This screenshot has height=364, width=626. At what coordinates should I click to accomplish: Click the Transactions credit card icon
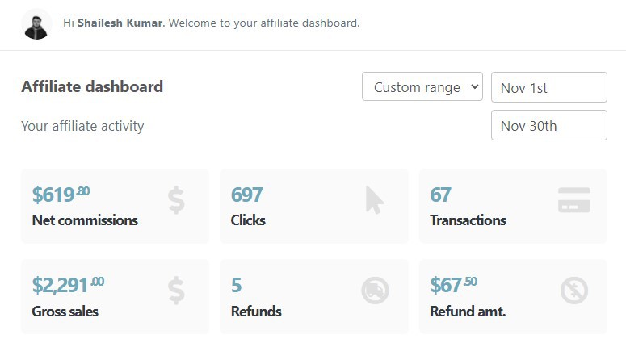click(574, 200)
